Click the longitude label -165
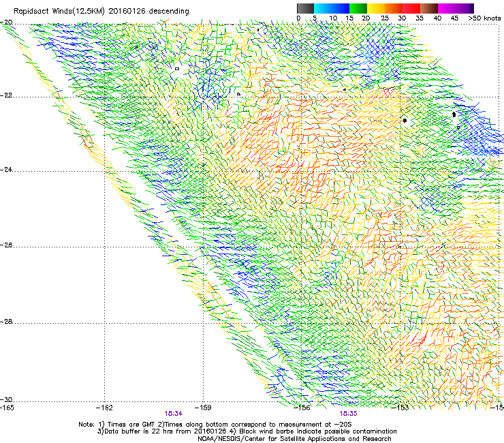This screenshot has width=504, height=443. (7, 408)
